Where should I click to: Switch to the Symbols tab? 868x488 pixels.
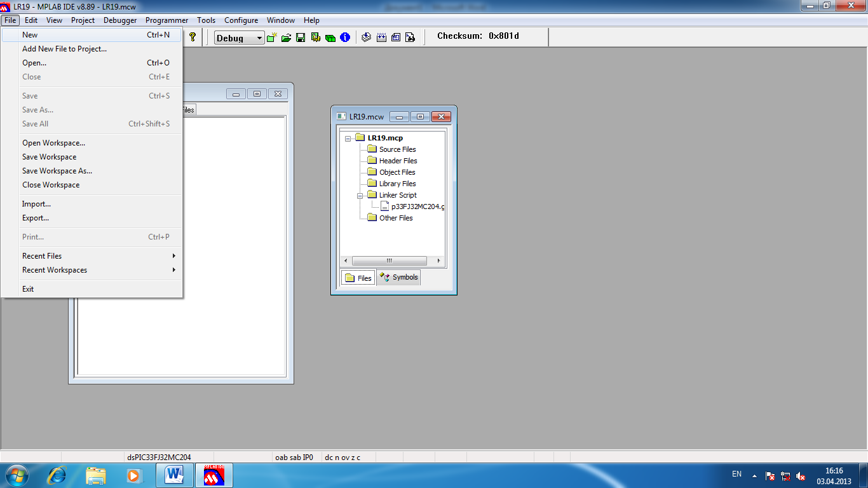pyautogui.click(x=399, y=277)
